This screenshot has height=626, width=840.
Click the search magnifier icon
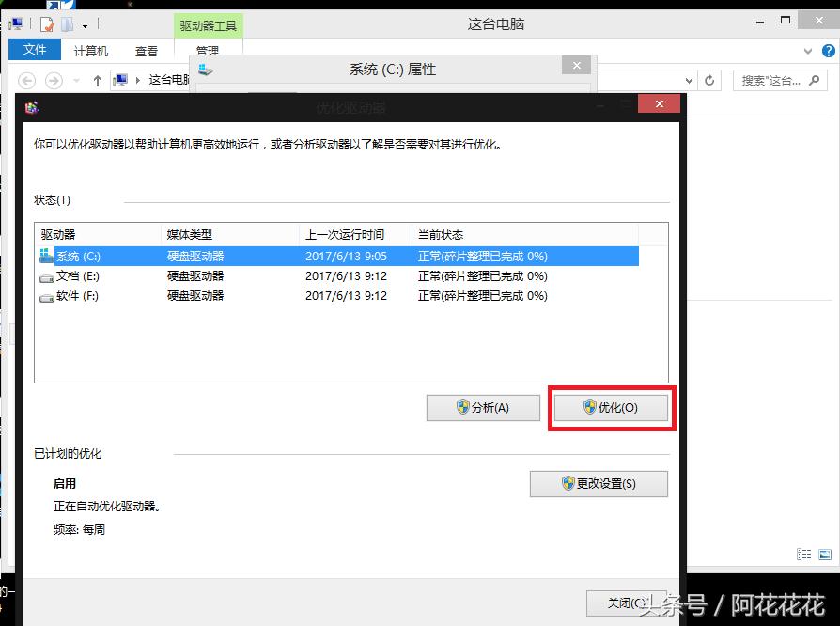point(814,80)
